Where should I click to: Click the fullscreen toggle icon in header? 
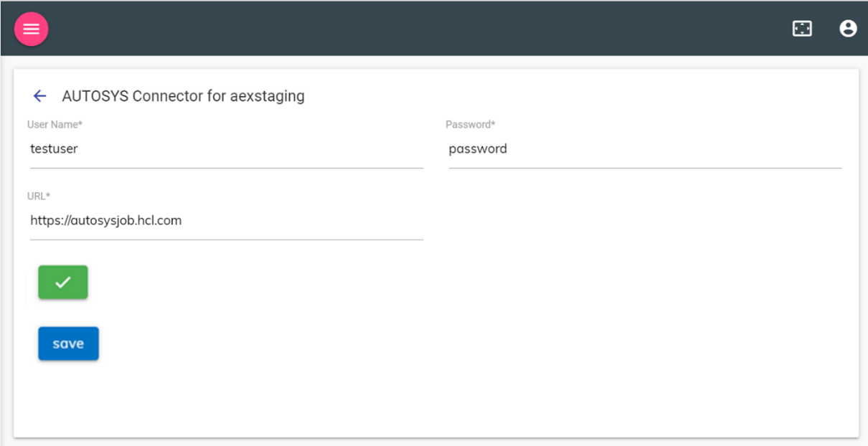click(x=802, y=28)
